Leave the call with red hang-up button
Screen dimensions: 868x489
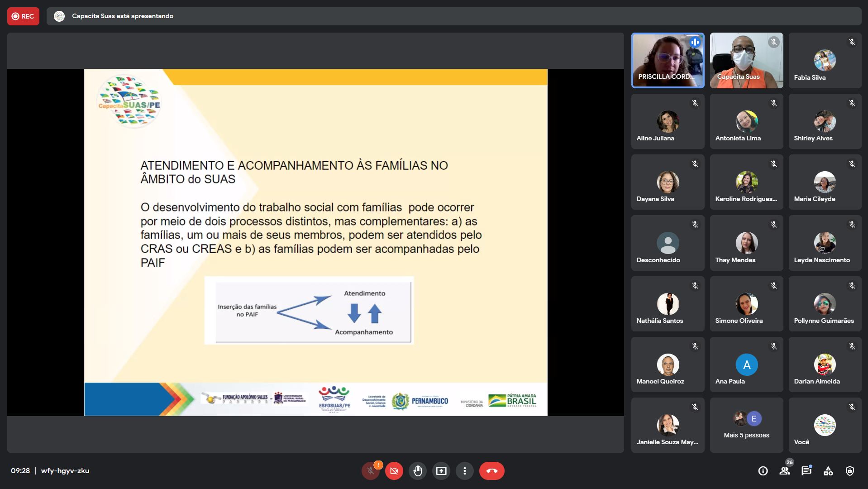[x=491, y=471]
